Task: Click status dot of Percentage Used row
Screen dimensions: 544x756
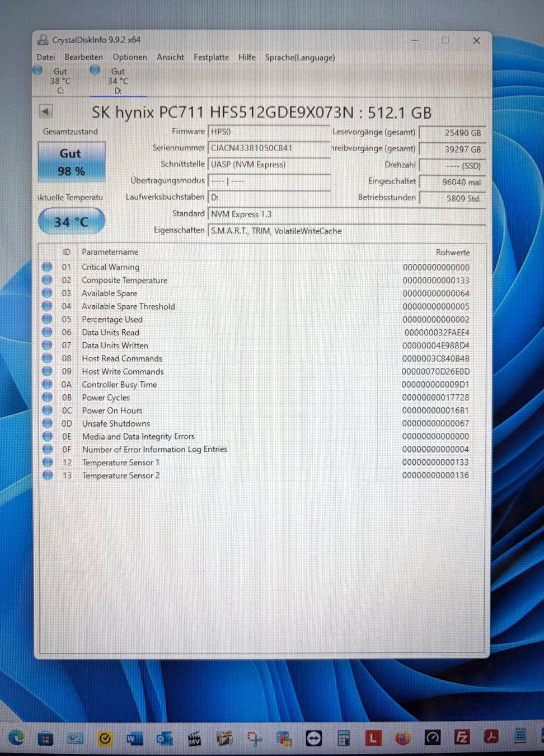Action: [x=48, y=319]
